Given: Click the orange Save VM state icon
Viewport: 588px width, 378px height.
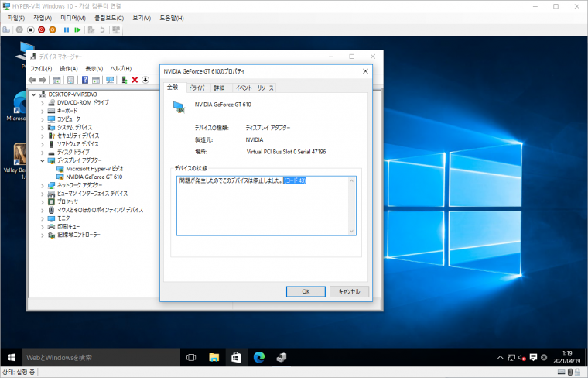Looking at the screenshot, I should (x=53, y=29).
